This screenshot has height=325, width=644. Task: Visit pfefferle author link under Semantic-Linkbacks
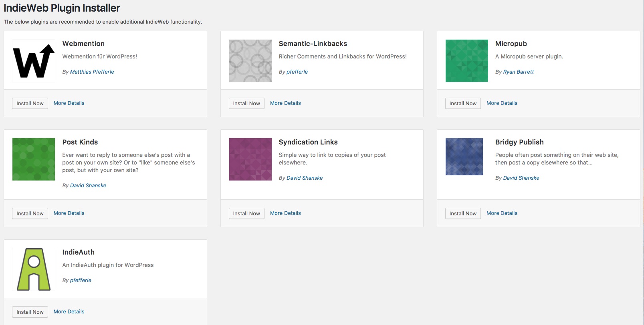[x=297, y=72]
